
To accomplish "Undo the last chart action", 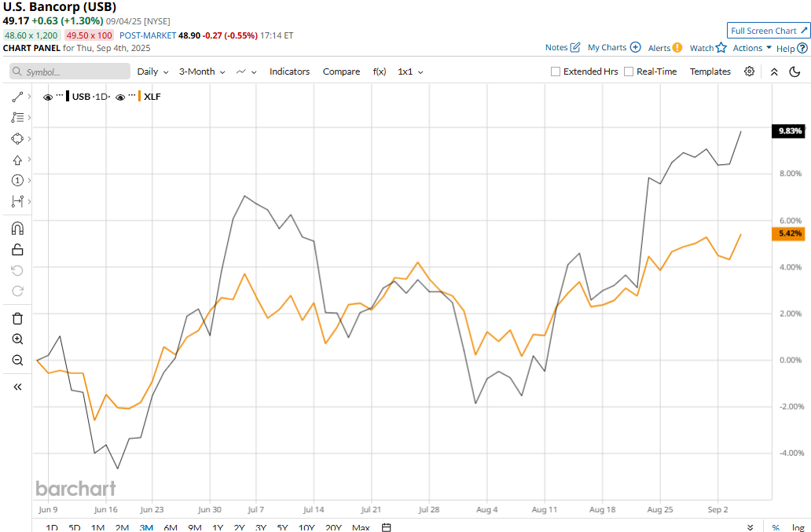I will pyautogui.click(x=17, y=270).
